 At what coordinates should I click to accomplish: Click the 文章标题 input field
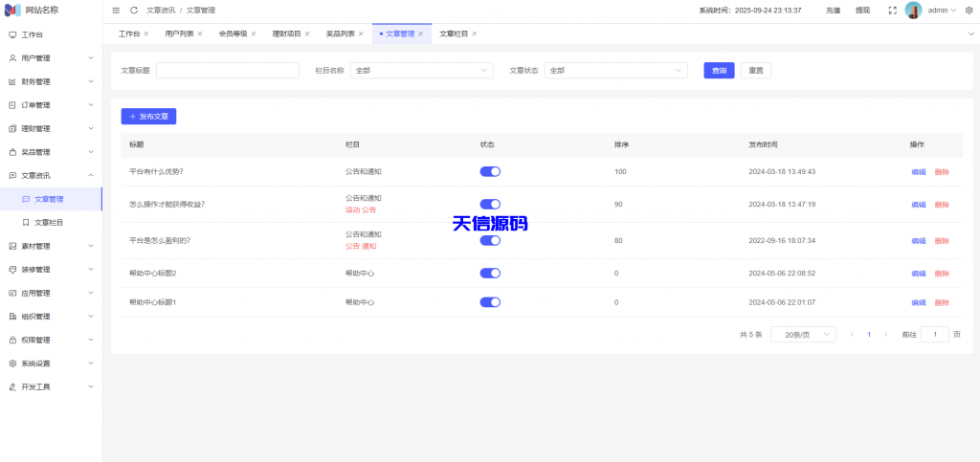point(227,70)
